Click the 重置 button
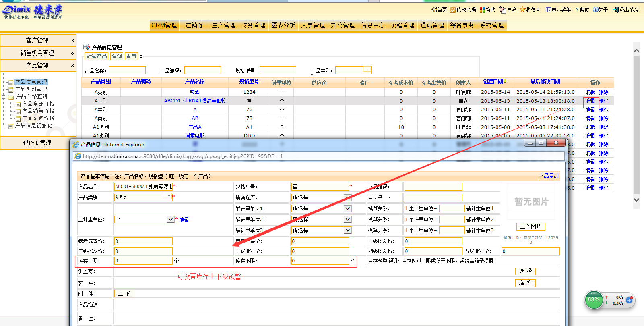 131,56
